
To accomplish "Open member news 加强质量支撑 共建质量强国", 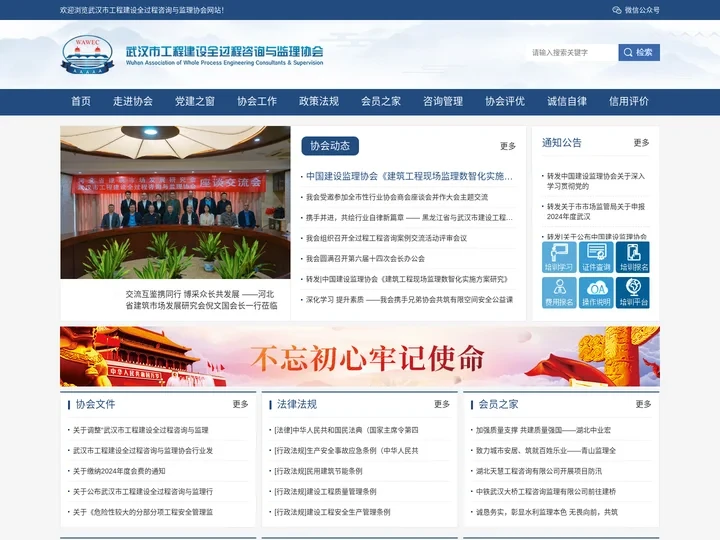I will tap(543, 430).
